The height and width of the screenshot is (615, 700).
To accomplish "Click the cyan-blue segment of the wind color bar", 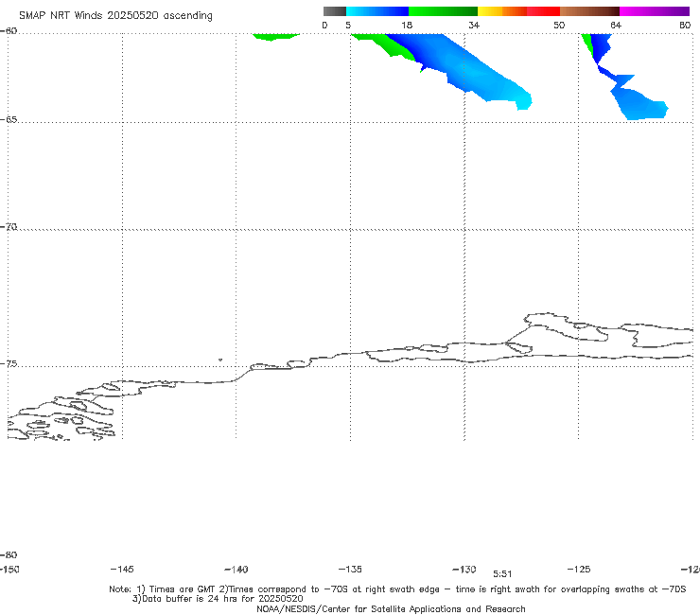I will 377,11.
